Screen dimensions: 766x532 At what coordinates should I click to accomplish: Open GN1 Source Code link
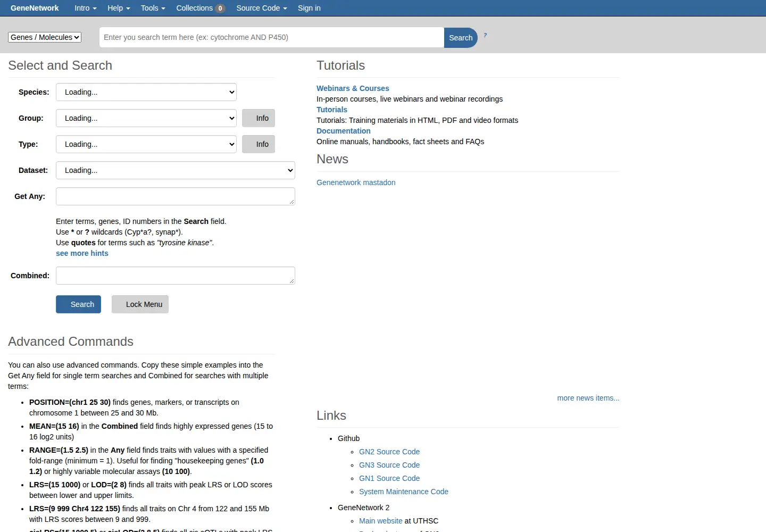[389, 478]
